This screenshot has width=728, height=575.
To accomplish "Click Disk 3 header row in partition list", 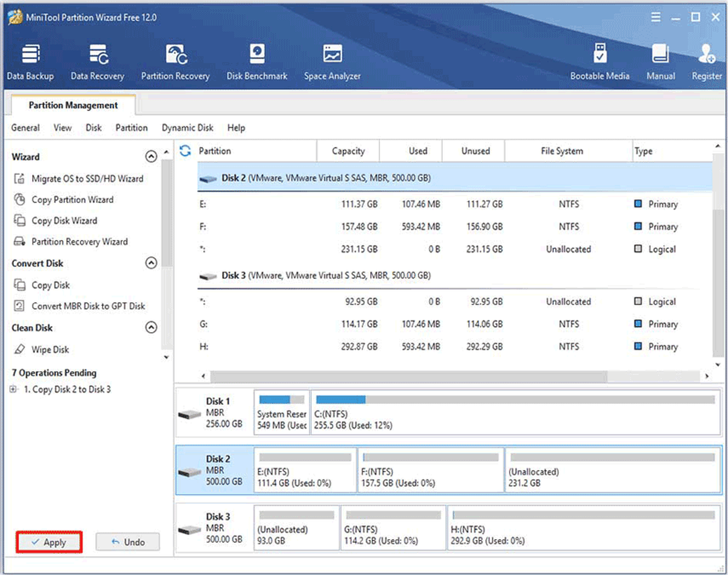I will pos(454,276).
